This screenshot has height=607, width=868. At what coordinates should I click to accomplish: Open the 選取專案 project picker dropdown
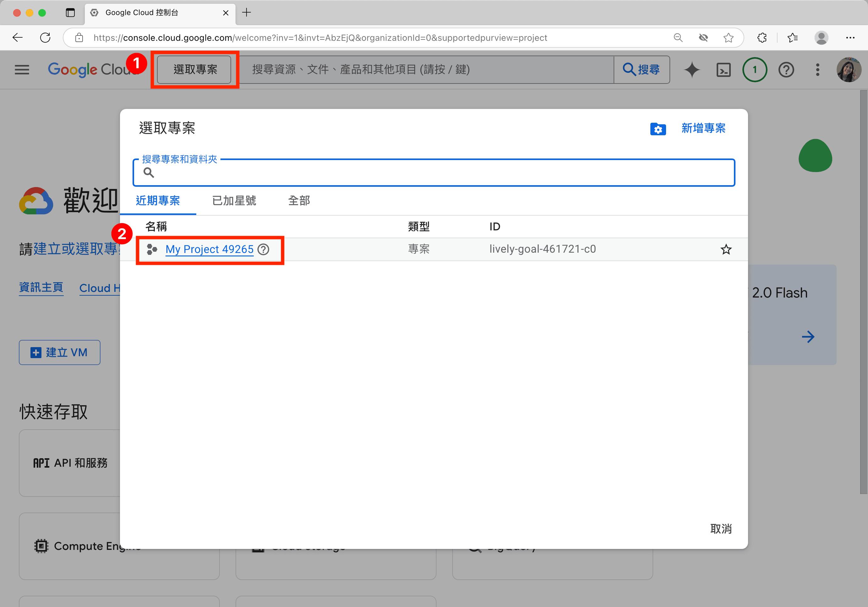[x=194, y=69]
